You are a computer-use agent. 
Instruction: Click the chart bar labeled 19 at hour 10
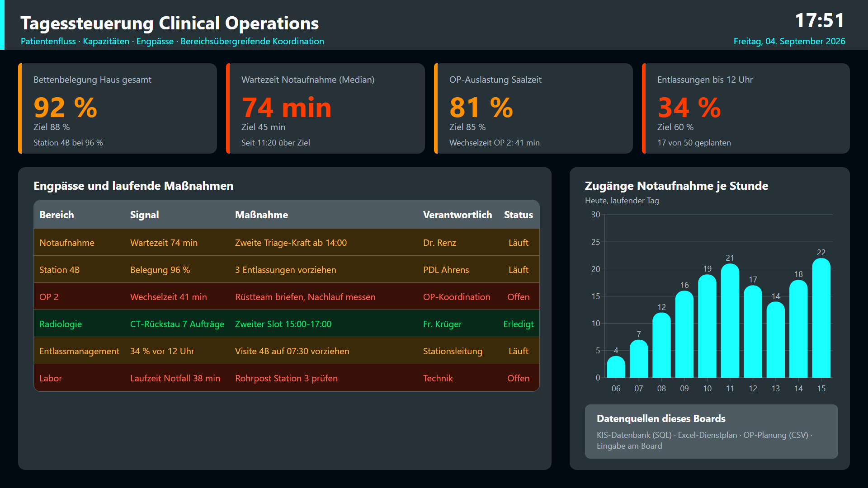tap(707, 326)
